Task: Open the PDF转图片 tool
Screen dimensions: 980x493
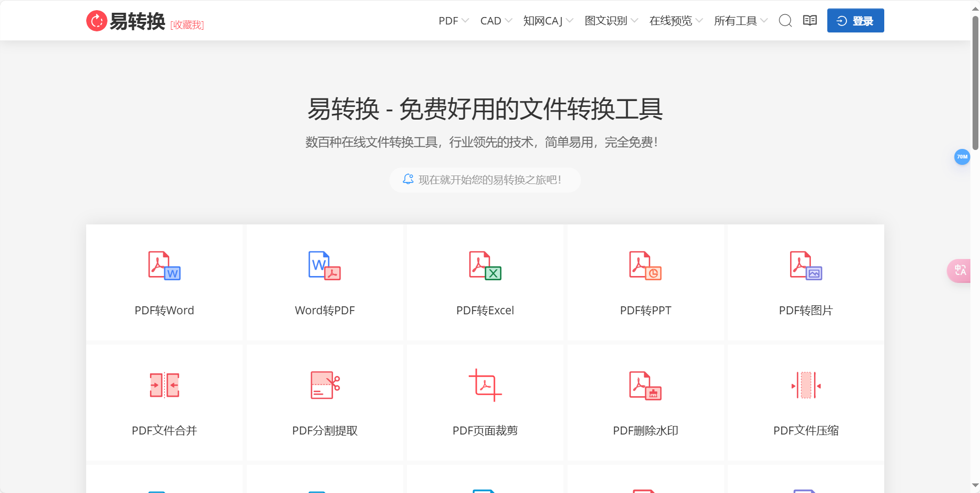Action: 805,282
